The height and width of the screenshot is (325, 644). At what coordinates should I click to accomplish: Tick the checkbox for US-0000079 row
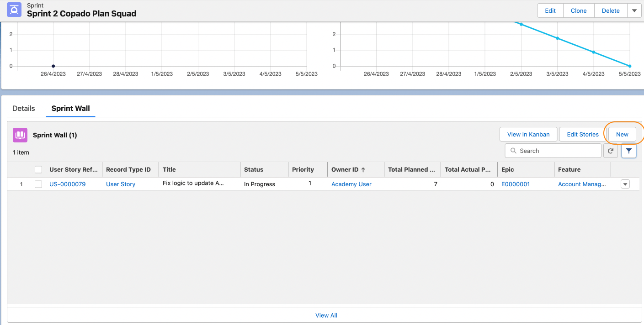click(x=38, y=184)
